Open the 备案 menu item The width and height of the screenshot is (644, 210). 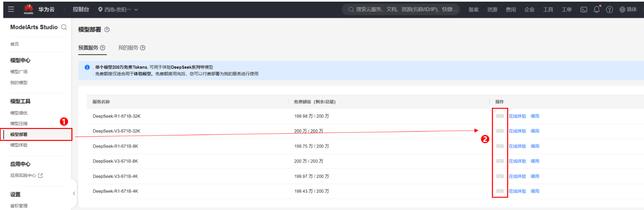(x=474, y=9)
